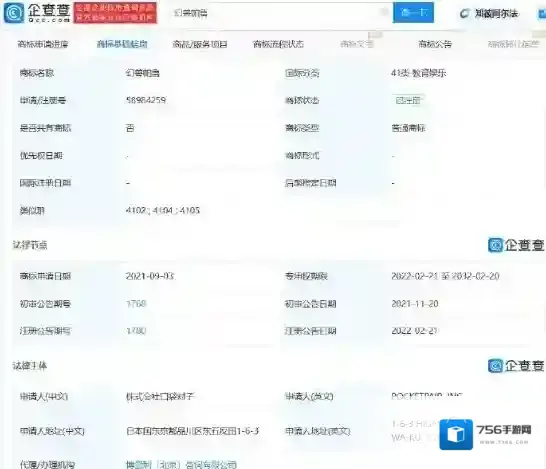
Task: Click the 已注册 status badge
Action: tap(408, 101)
